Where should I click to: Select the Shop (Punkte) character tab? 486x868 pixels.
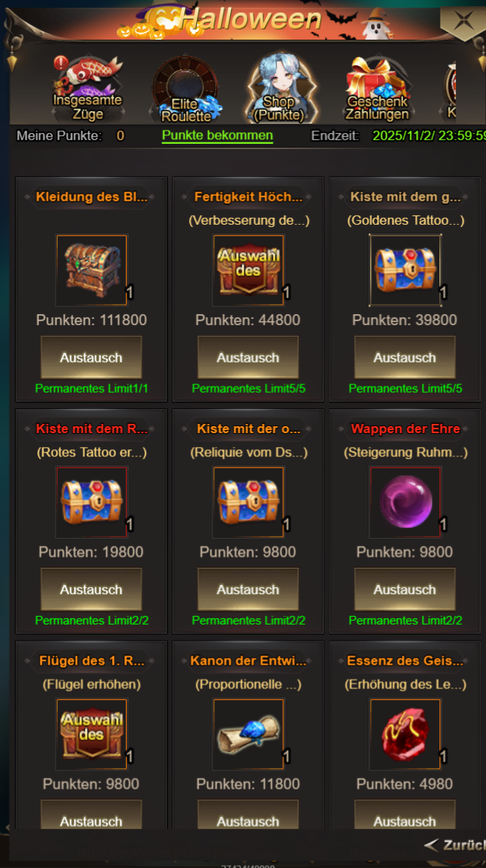279,89
